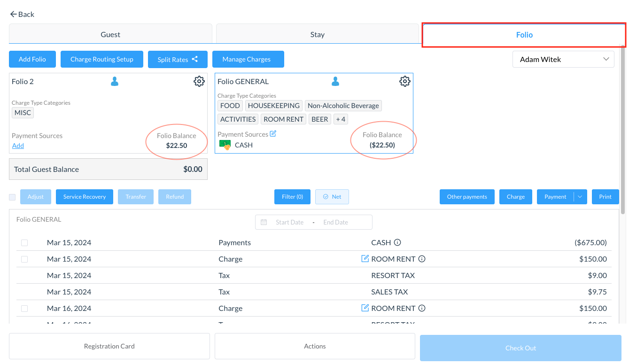Edit Payment Sources with the pencil icon
The height and width of the screenshot is (364, 629).
point(273,134)
